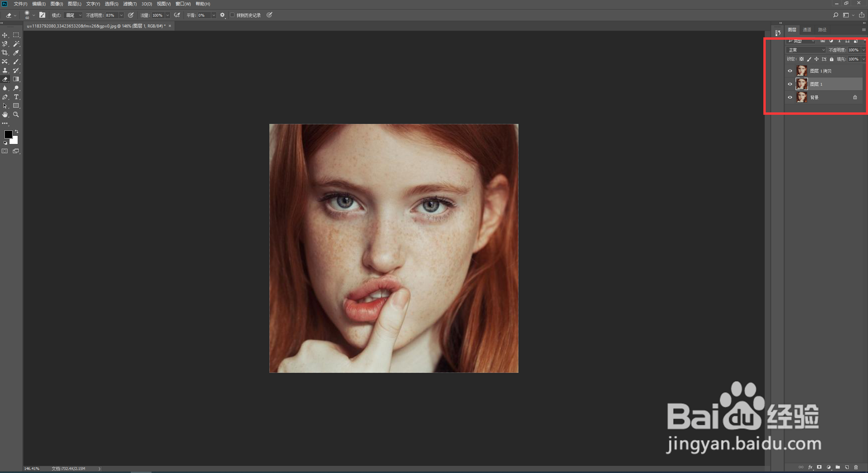868x473 pixels.
Task: Click the trash icon to delete the layer
Action: (856, 467)
